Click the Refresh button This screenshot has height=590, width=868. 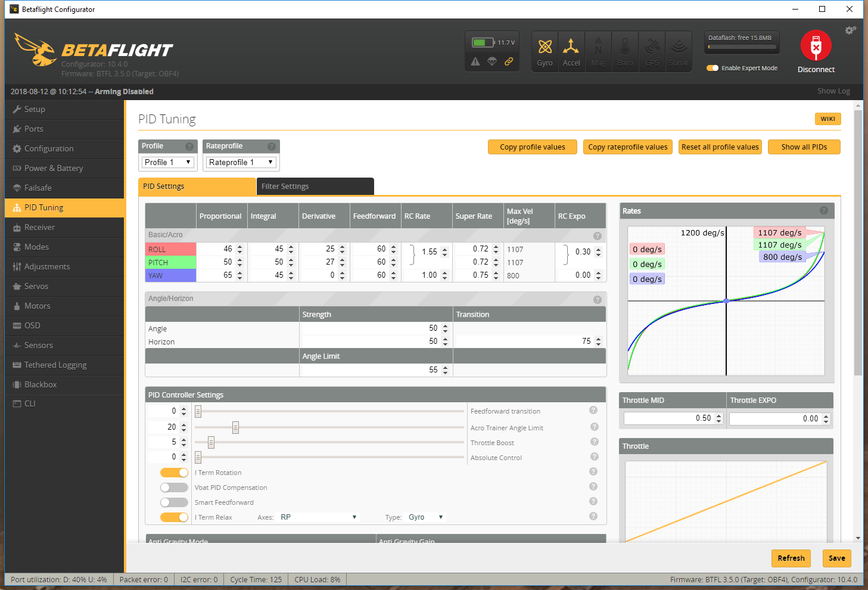tap(791, 558)
